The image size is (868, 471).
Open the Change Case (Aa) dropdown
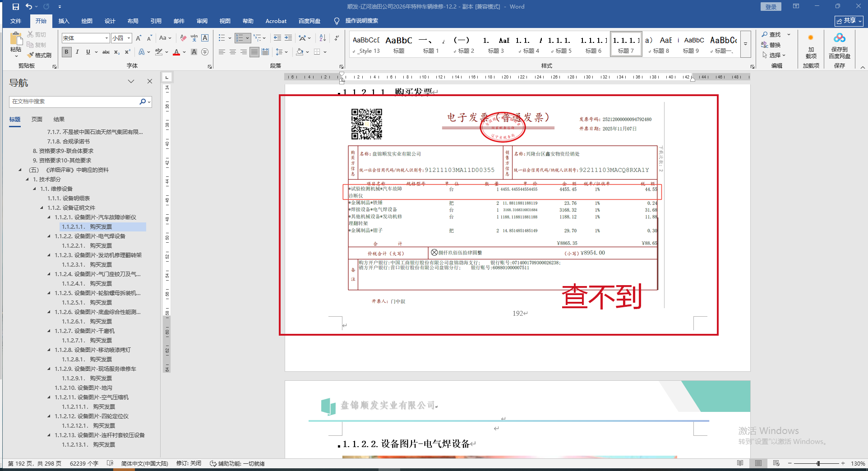pyautogui.click(x=165, y=38)
